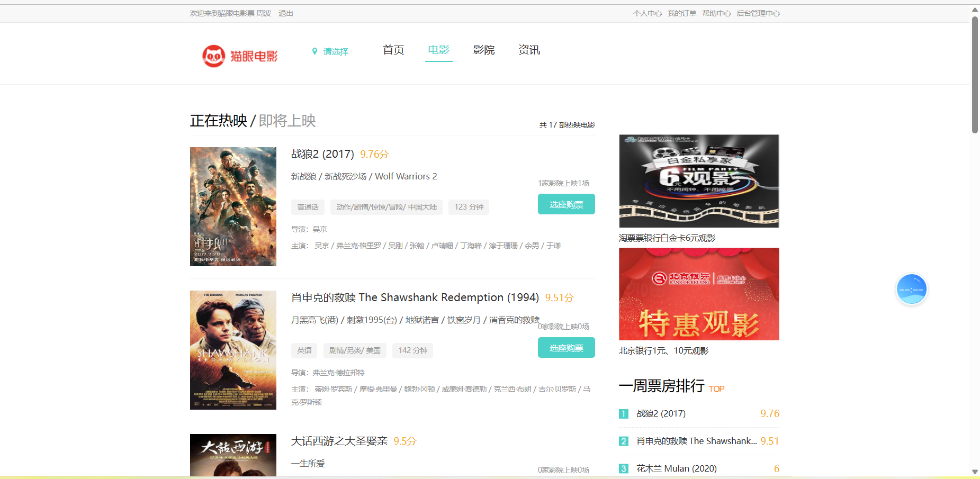Click the 142 分钟 duration tag
Screen dimensions: 980x479
413,350
